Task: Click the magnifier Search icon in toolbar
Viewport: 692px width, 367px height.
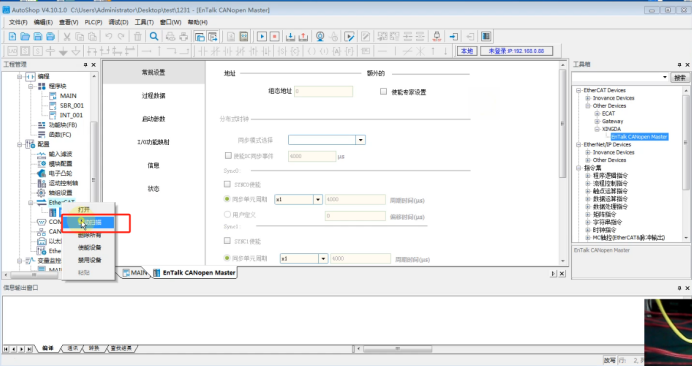Action: tap(154, 37)
